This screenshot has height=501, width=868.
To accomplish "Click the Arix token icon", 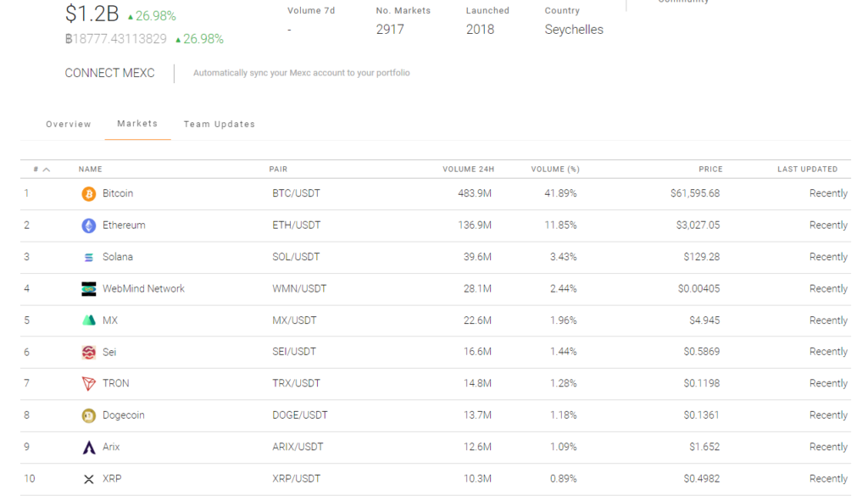I will (88, 447).
